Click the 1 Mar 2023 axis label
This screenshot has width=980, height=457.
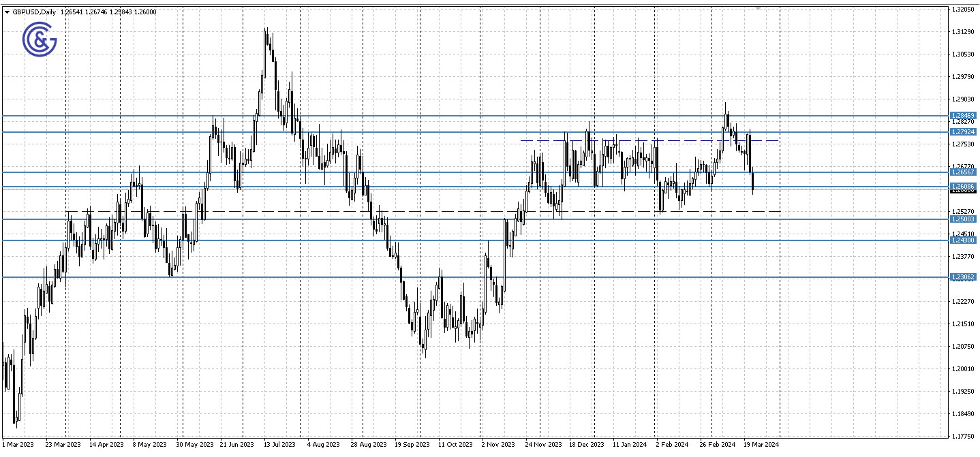[18, 445]
